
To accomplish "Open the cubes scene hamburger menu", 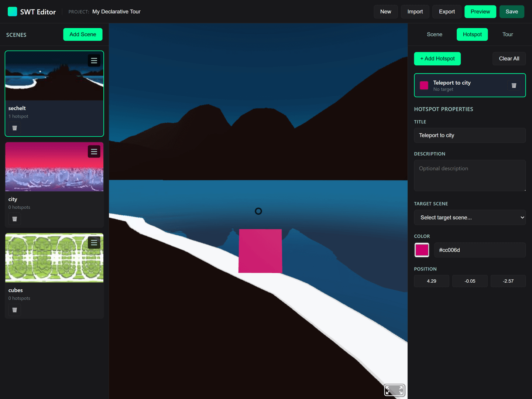I will coord(94,242).
